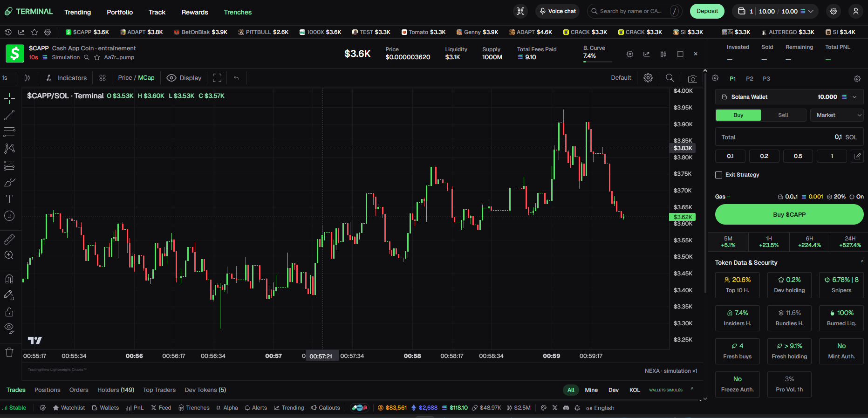Open the Holders (149) tab
The height and width of the screenshot is (418, 868).
(116, 390)
